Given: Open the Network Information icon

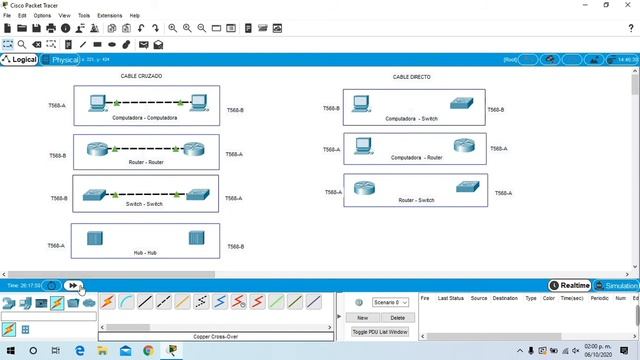Looking at the screenshot, I should click(65, 28).
